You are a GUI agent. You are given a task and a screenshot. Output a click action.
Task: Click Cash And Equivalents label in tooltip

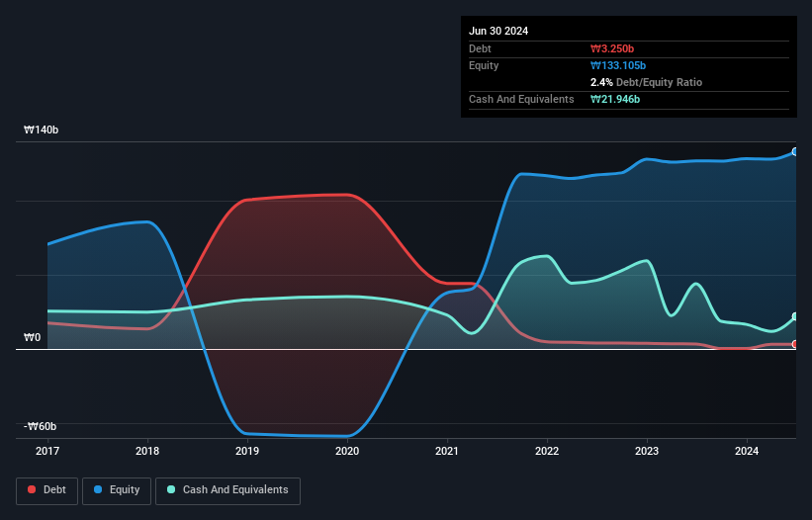tap(521, 99)
